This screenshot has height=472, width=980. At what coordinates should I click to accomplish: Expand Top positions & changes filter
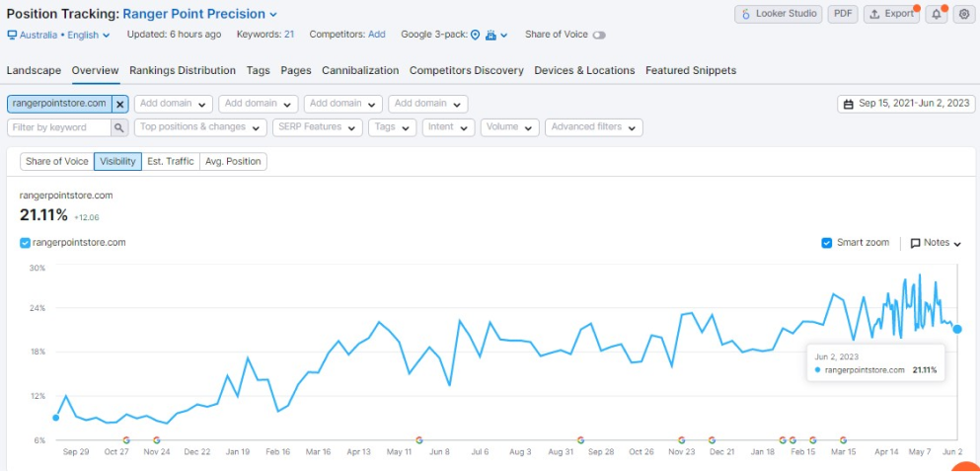[200, 127]
